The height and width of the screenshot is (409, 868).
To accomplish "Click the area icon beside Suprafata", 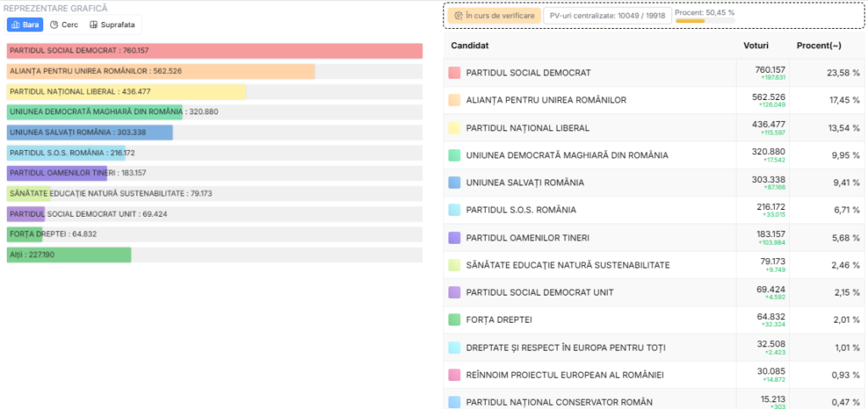I will (93, 25).
